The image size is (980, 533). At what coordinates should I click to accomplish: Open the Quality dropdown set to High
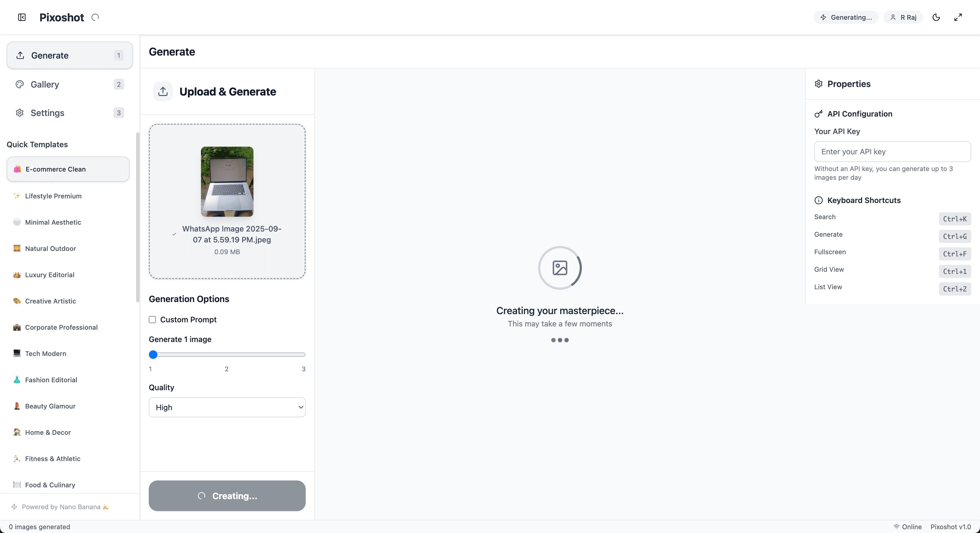coord(227,407)
